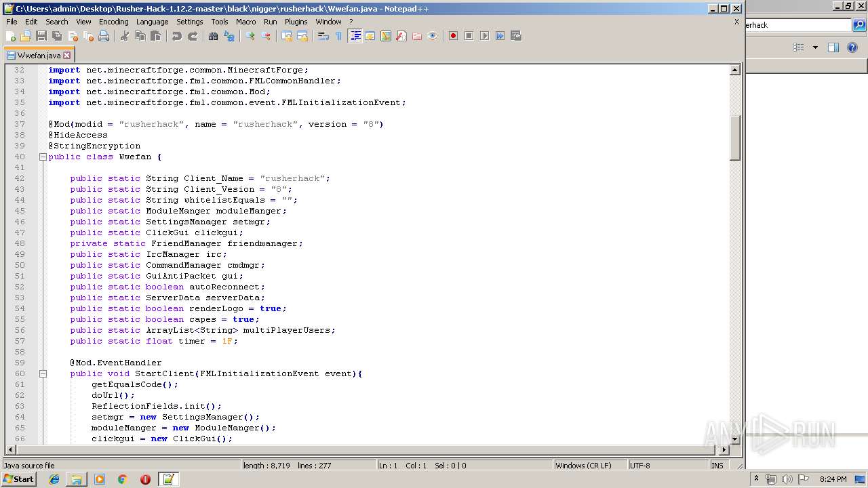Screen dimensions: 868x488
Task: Click the Paste toolbar icon
Action: pos(156,36)
